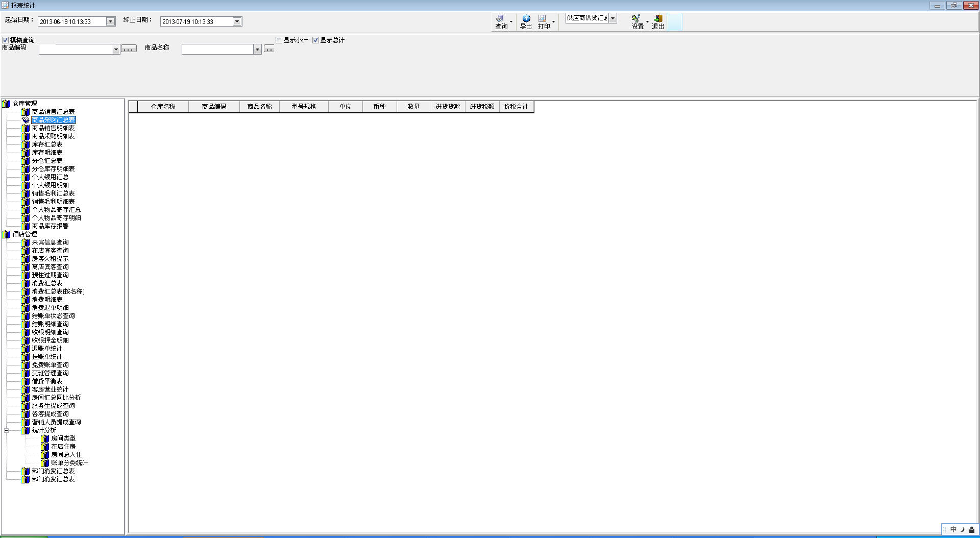
Task: Open the 终止日期 date dropdown
Action: [237, 21]
